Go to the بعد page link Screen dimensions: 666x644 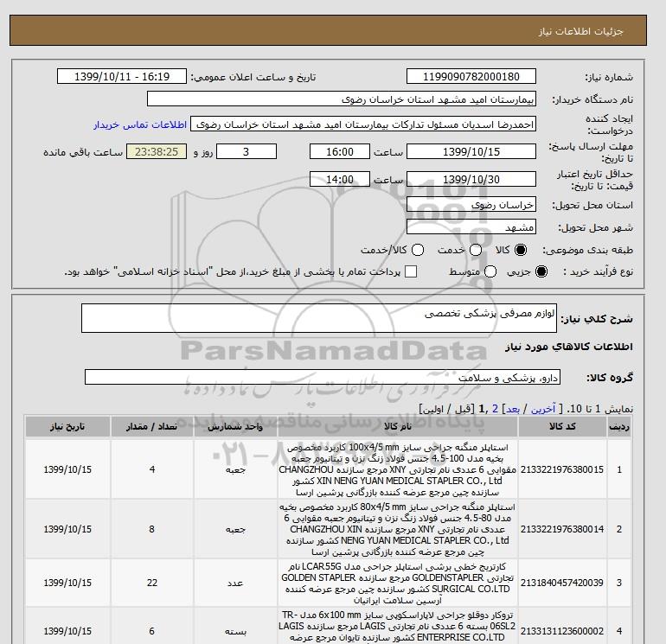(513, 409)
